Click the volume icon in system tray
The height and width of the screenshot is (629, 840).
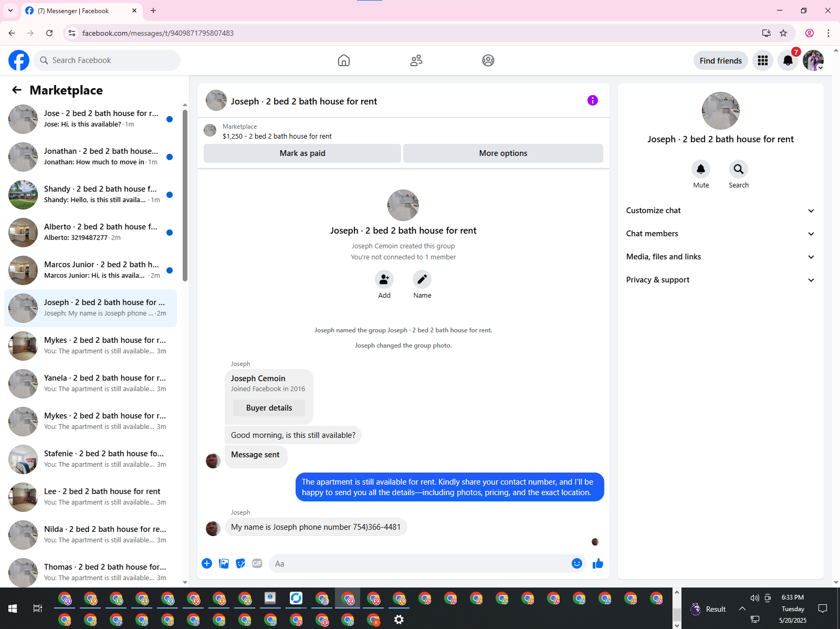754,597
